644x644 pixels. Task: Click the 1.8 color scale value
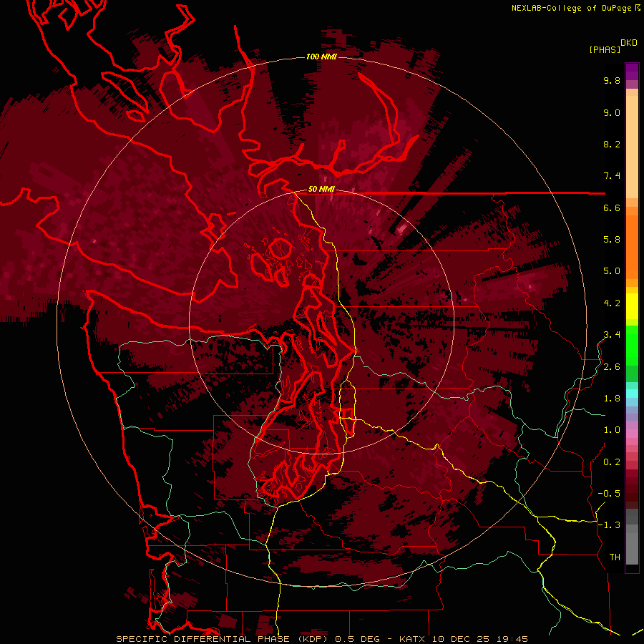click(x=612, y=399)
